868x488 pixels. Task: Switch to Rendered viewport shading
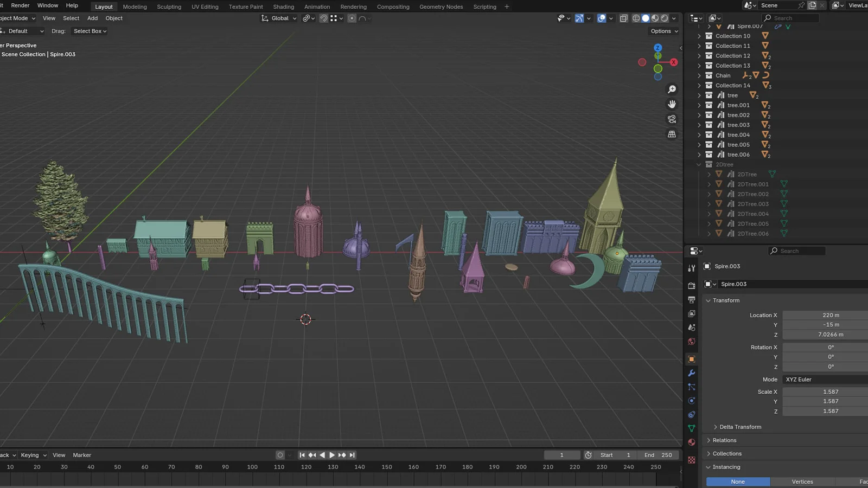664,18
